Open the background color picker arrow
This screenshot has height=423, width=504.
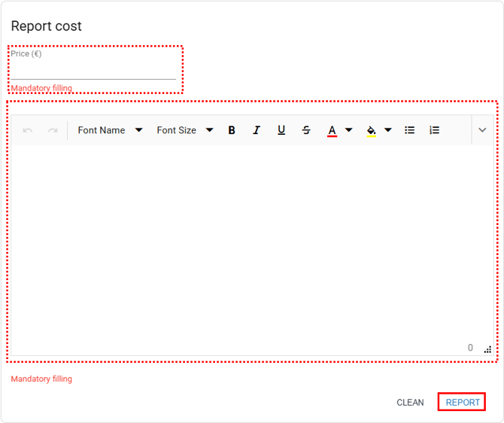pos(388,130)
